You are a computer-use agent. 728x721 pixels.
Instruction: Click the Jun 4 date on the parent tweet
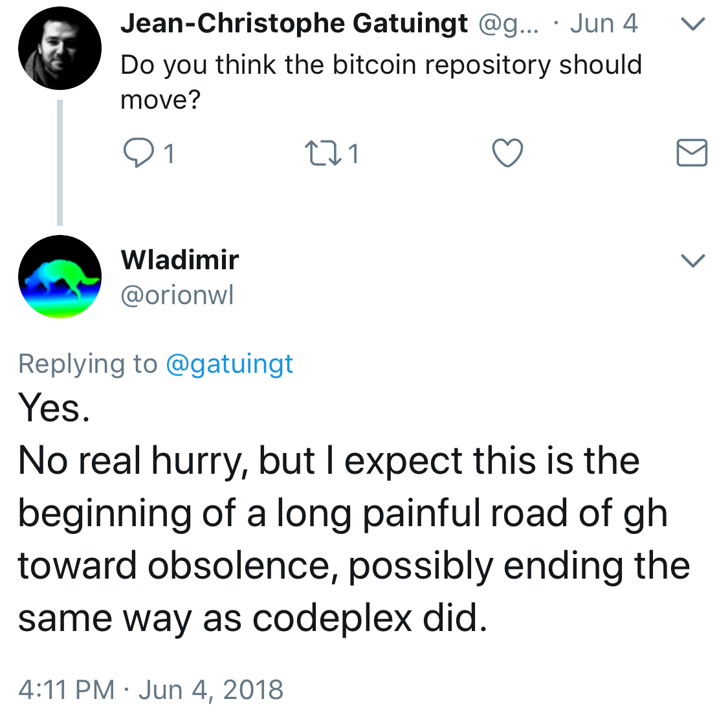pyautogui.click(x=604, y=23)
